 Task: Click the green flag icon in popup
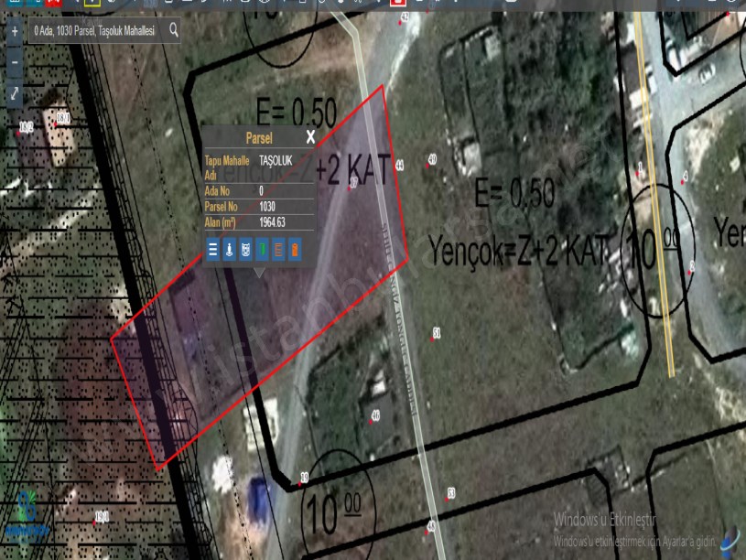point(262,249)
